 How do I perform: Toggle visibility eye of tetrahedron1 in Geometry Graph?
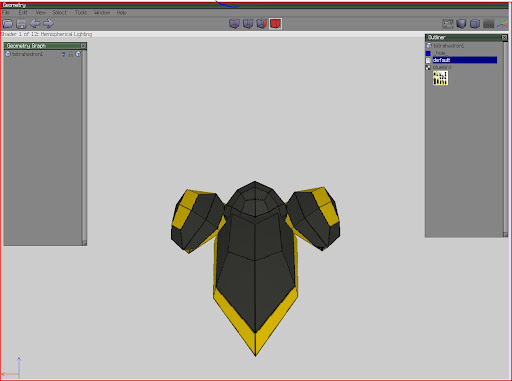63,54
